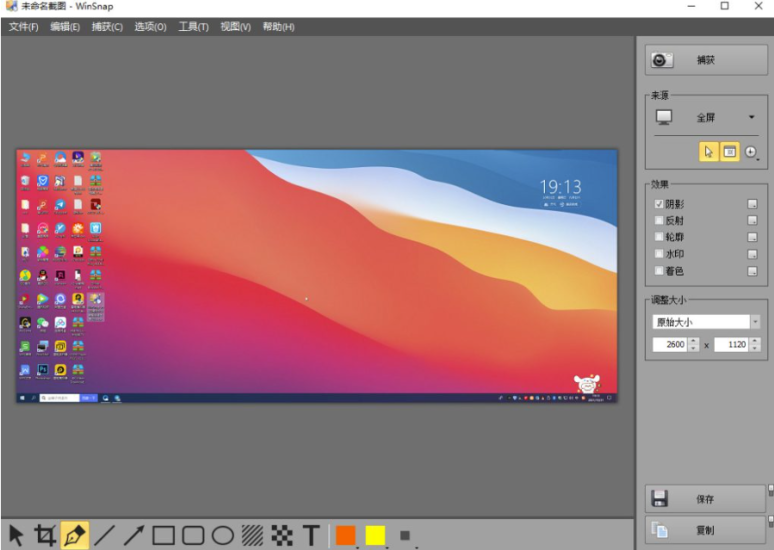Open the capture delay timer dropdown
Viewport: 774px width, 550px height.
(x=752, y=152)
